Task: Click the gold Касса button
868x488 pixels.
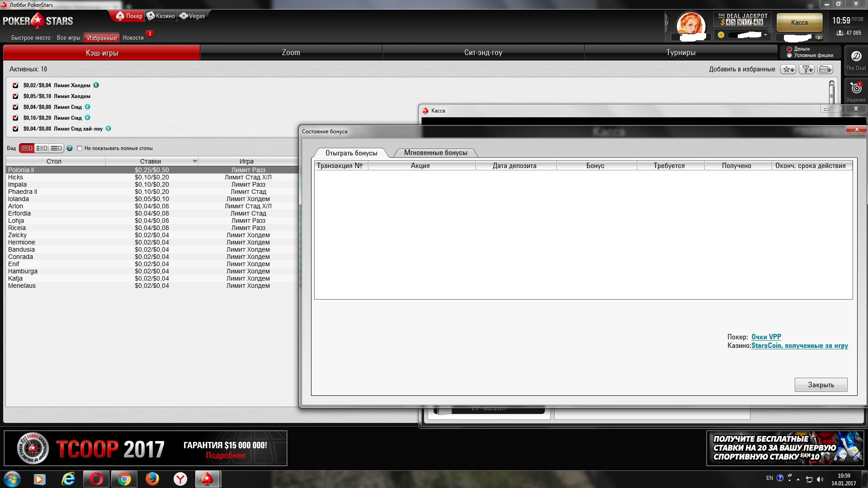Action: [799, 23]
